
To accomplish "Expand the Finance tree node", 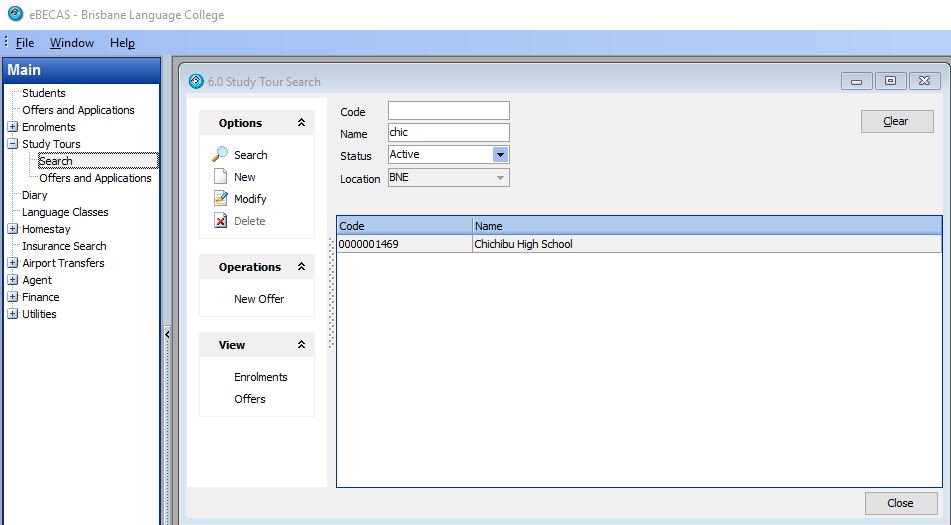I will 12,297.
